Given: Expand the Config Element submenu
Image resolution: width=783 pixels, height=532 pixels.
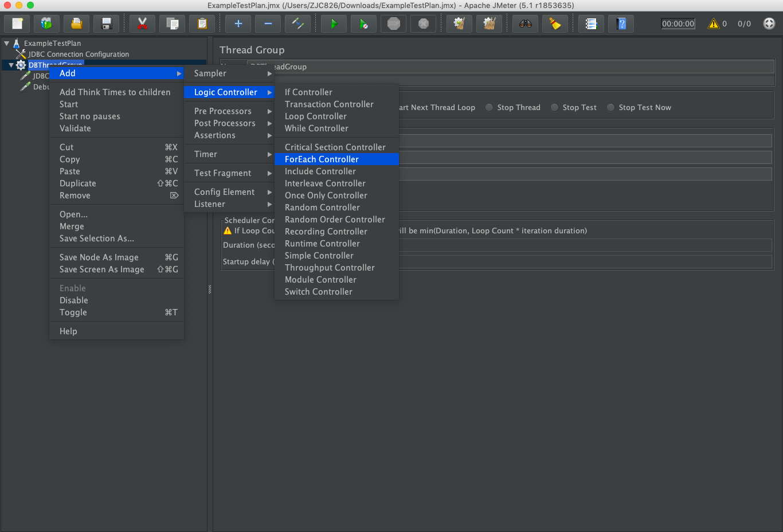Looking at the screenshot, I should (229, 192).
